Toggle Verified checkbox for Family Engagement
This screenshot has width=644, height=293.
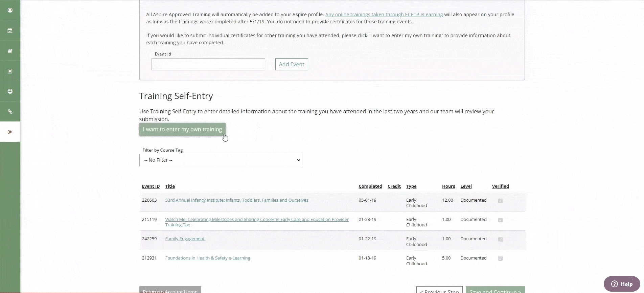(500, 239)
